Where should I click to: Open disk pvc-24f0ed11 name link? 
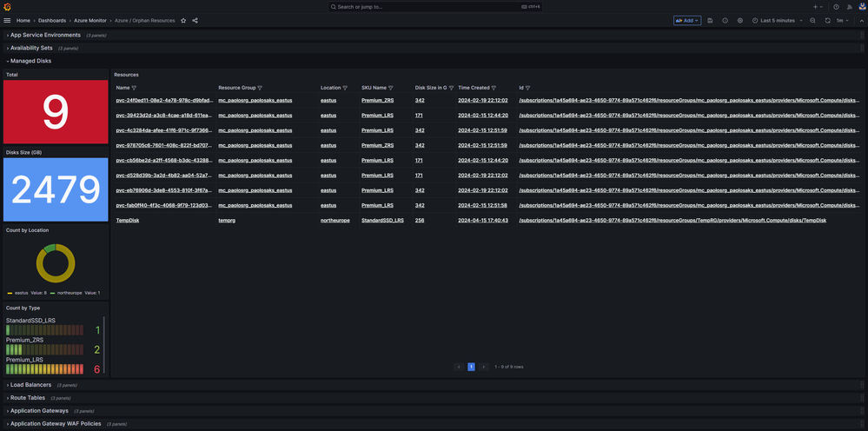point(163,101)
